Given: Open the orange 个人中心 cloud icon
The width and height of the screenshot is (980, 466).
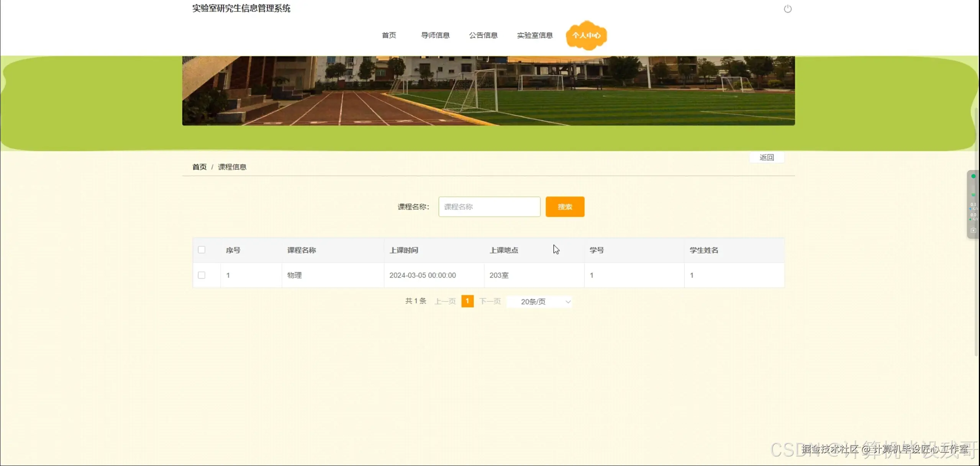Looking at the screenshot, I should (586, 35).
